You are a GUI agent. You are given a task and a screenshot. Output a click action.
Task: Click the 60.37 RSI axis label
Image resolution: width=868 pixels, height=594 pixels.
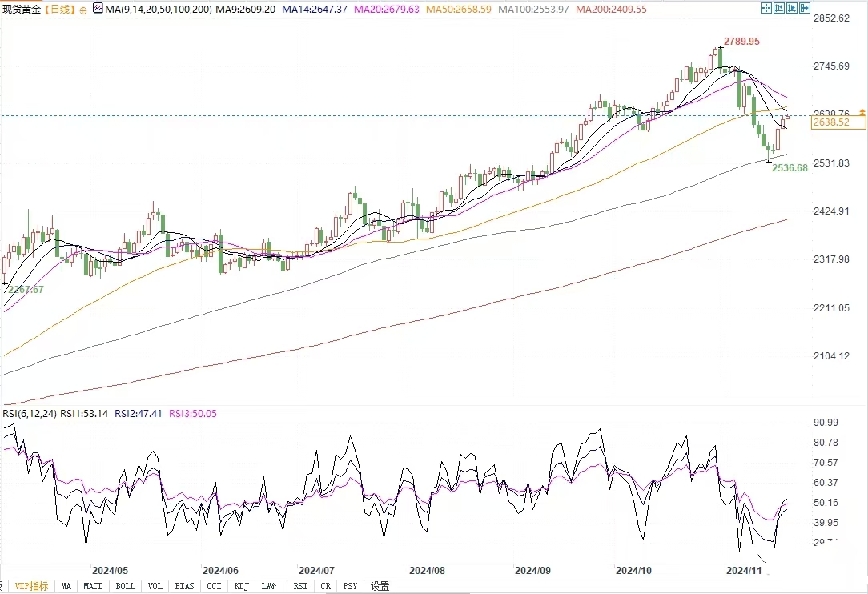point(826,482)
